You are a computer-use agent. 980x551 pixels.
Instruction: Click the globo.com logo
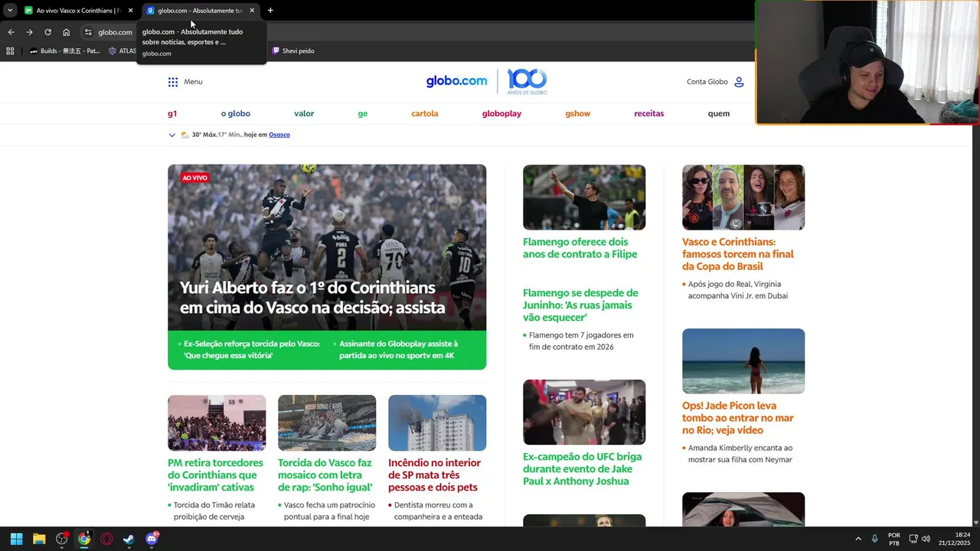point(456,81)
